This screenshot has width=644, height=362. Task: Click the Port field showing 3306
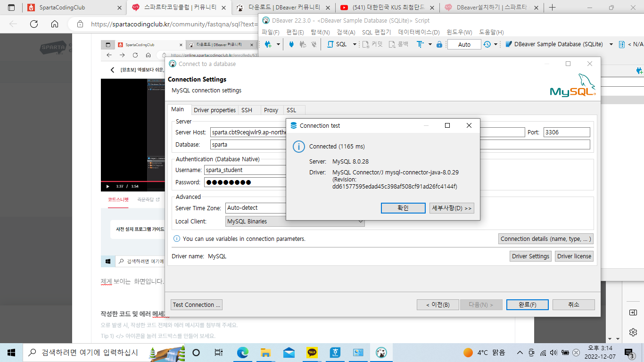click(x=567, y=132)
